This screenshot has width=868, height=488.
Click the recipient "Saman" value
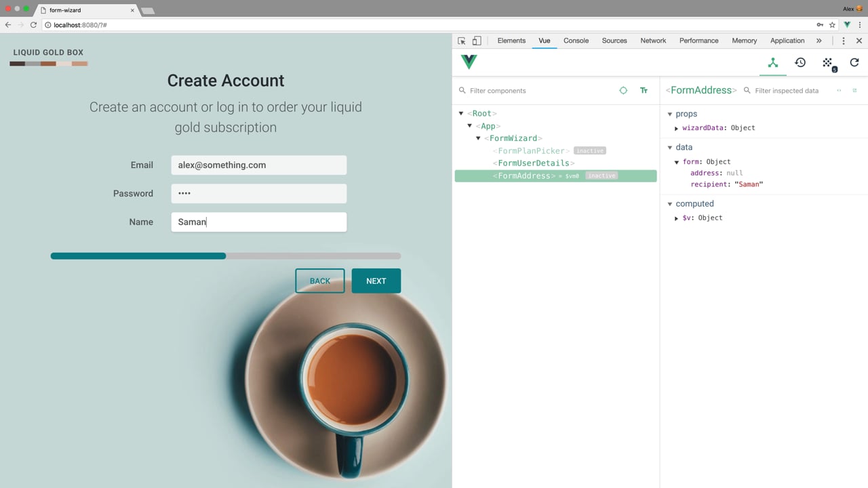coord(749,184)
